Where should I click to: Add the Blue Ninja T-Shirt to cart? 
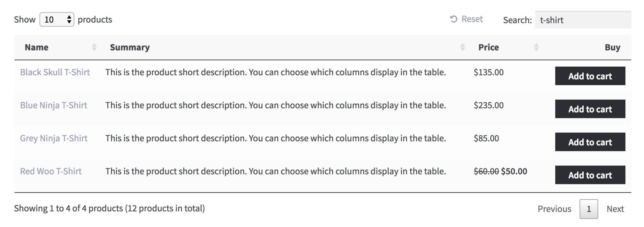point(590,109)
